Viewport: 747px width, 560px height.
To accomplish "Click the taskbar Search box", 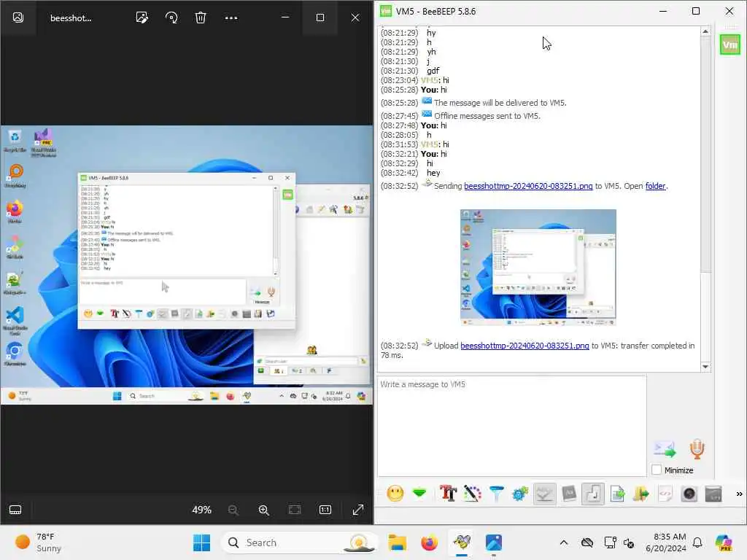I will tap(299, 542).
